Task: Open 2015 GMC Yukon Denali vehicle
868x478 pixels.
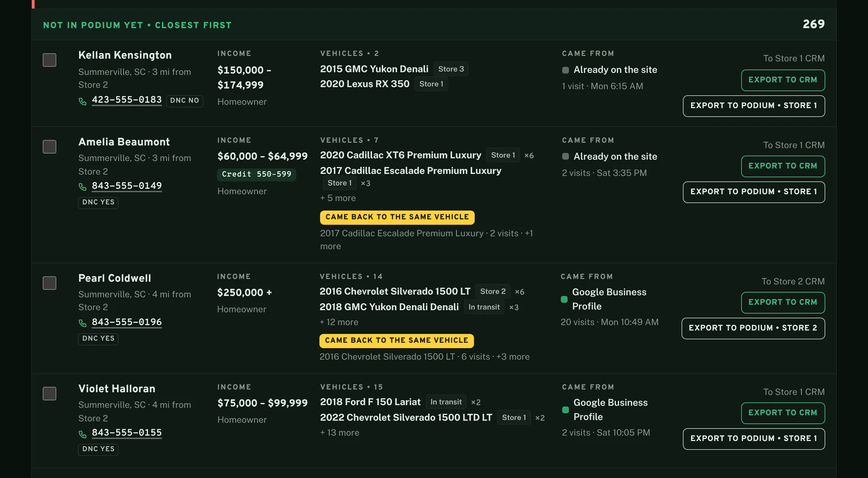Action: coord(374,69)
